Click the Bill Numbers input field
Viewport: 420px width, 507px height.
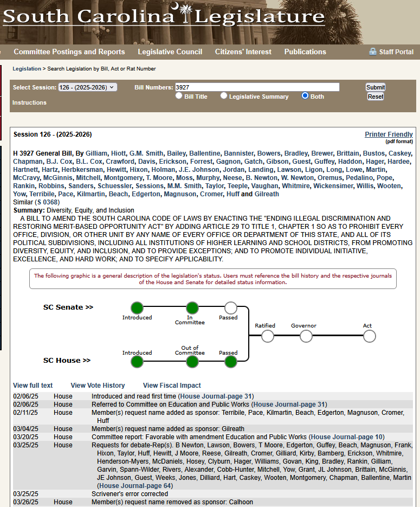(x=257, y=87)
